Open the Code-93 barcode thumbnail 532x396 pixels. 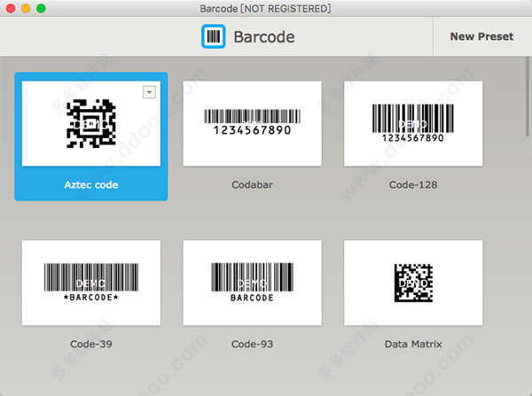(252, 283)
